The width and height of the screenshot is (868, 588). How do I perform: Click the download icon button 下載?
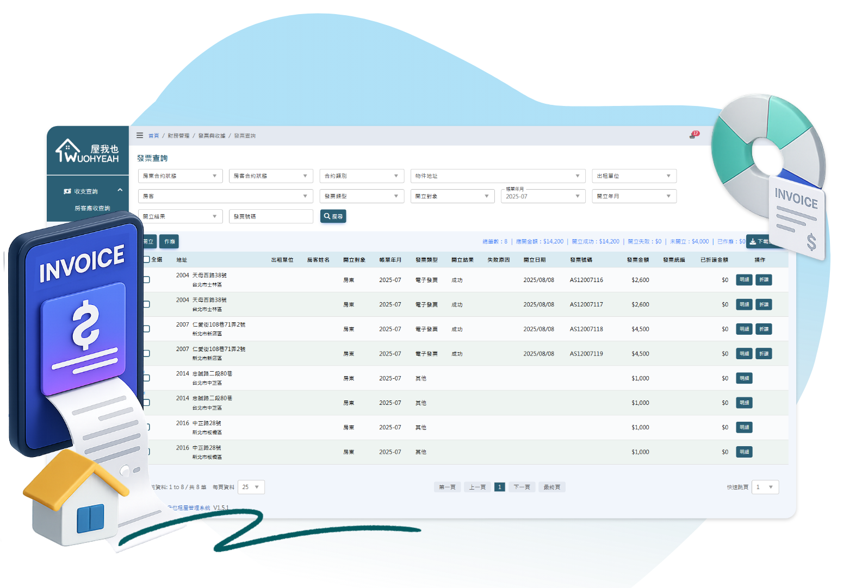(x=758, y=241)
